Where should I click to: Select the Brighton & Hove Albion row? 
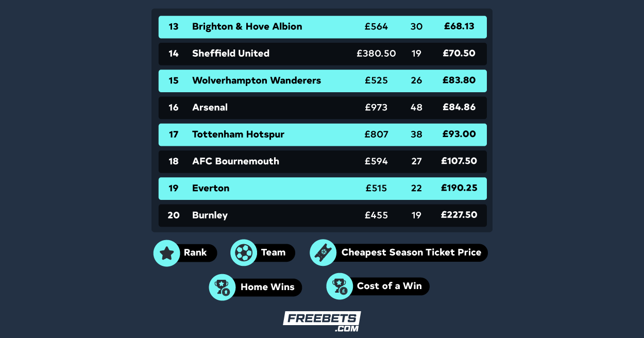[323, 27]
